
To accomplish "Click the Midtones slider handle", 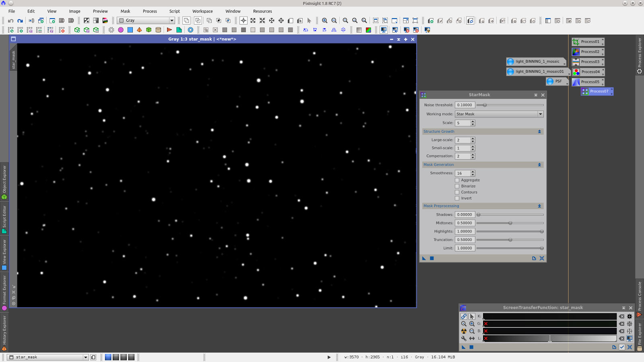I will pos(510,223).
